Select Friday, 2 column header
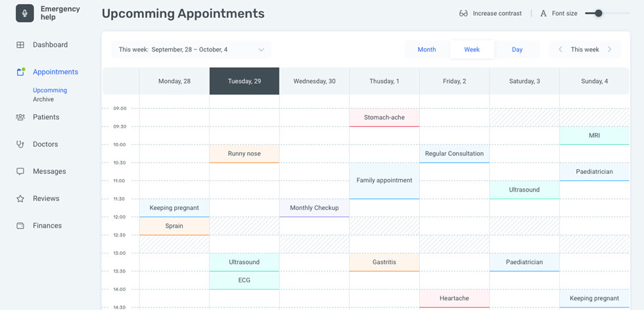 (454, 81)
